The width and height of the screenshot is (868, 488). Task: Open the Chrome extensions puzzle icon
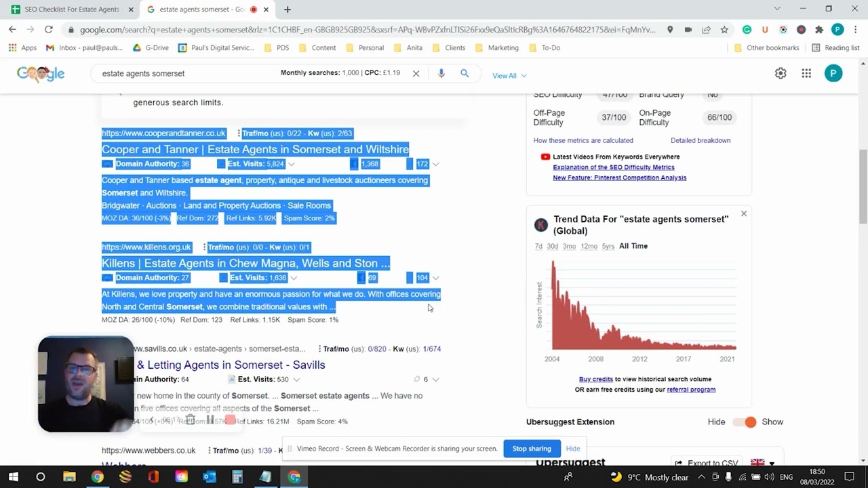[819, 29]
